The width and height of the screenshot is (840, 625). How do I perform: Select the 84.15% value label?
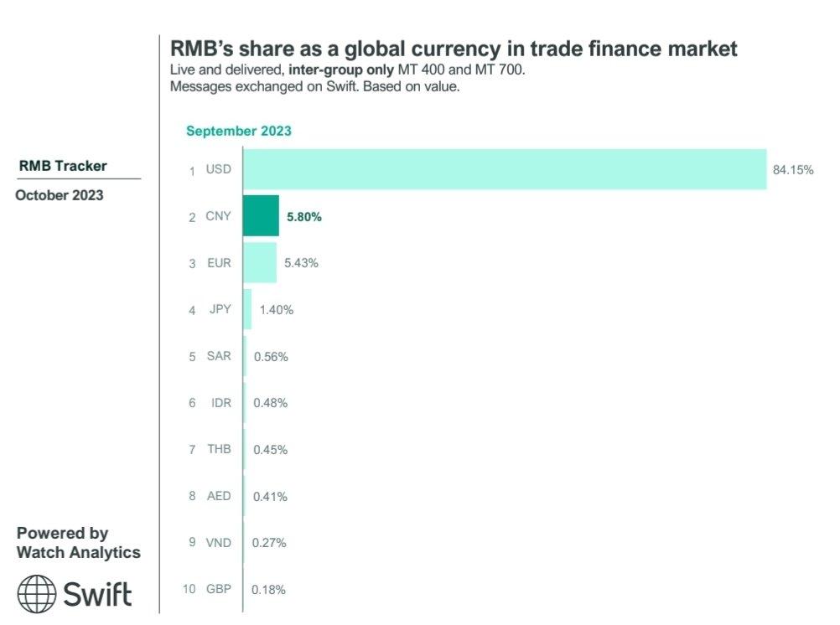793,170
